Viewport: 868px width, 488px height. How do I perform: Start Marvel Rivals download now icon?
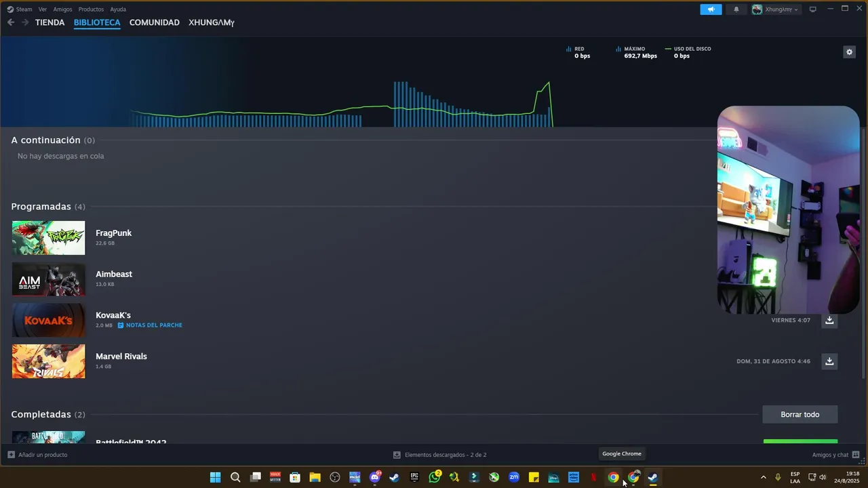click(x=829, y=361)
